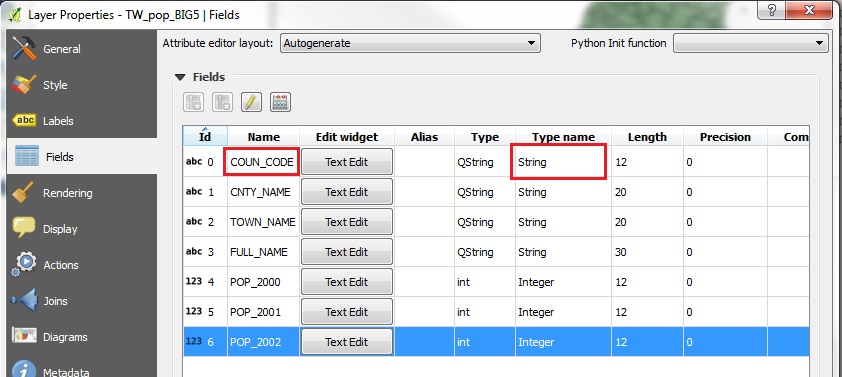The width and height of the screenshot is (842, 377).
Task: Click the Type name column header
Action: [563, 137]
